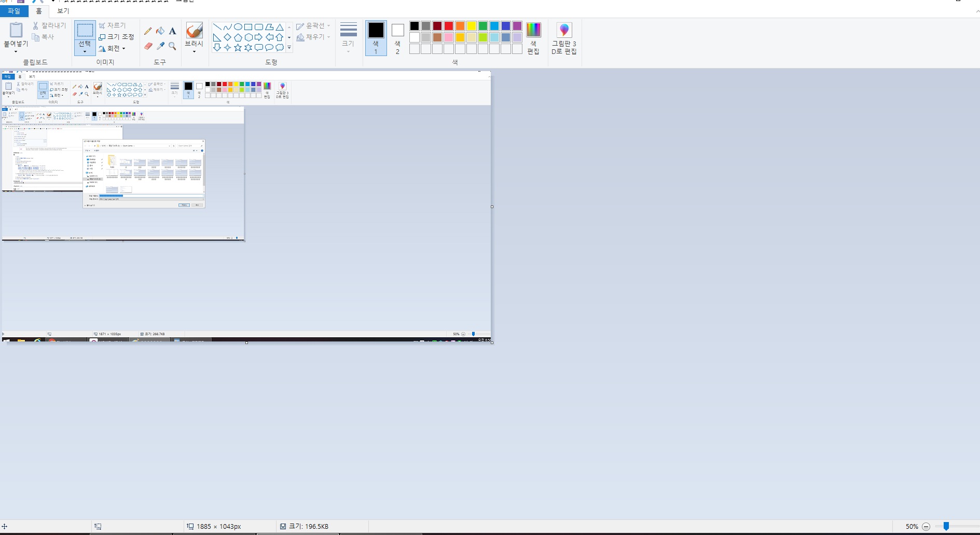980x535 pixels.
Task: Choose the Rectangle shape
Action: tap(248, 27)
